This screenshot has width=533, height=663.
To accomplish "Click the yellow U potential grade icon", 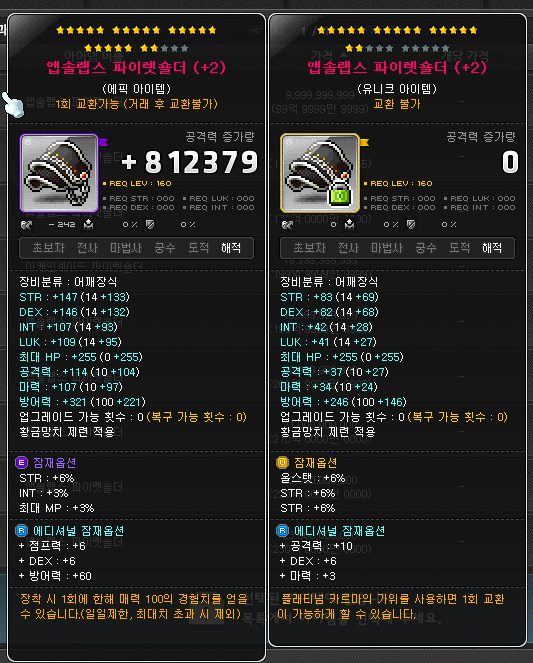I will click(282, 463).
